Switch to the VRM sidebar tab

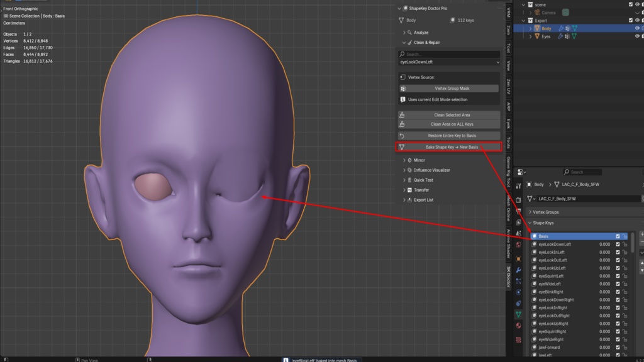508,13
